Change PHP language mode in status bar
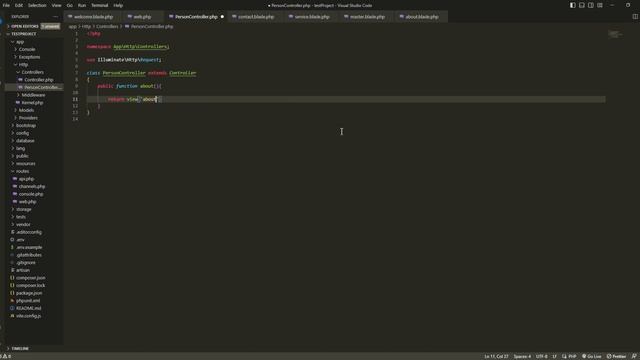Image resolution: width=640 pixels, height=360 pixels. (572, 356)
